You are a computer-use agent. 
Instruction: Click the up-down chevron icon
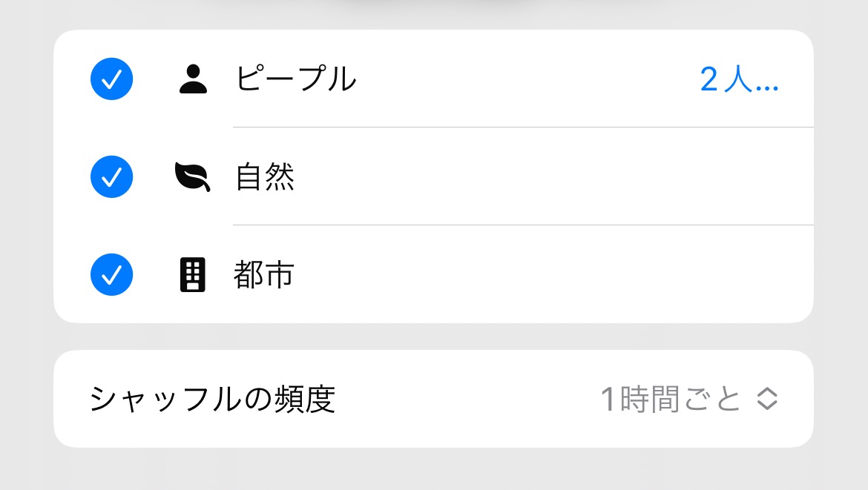[x=766, y=400]
